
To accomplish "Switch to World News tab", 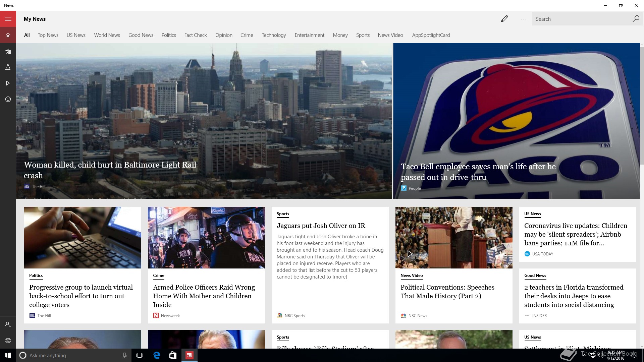I will (x=107, y=35).
